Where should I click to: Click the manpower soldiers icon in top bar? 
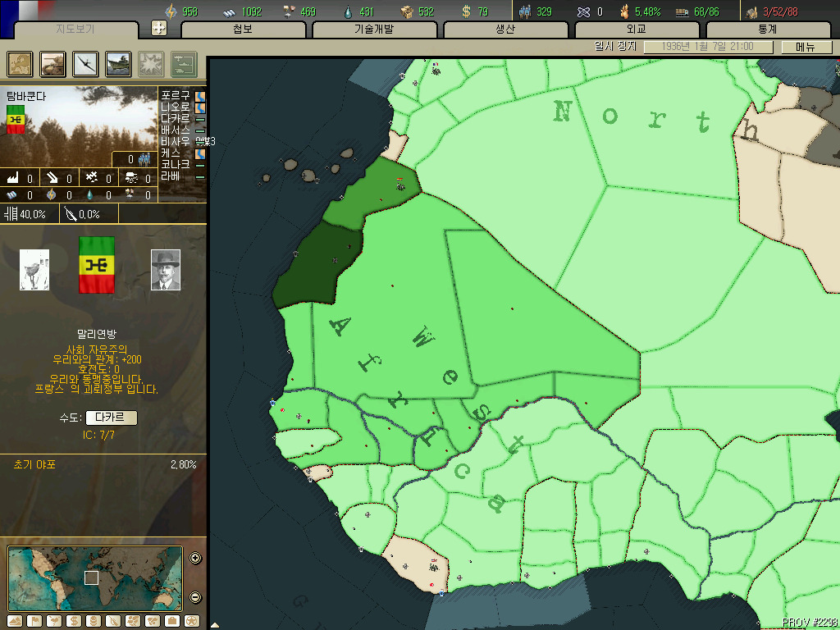(x=525, y=11)
